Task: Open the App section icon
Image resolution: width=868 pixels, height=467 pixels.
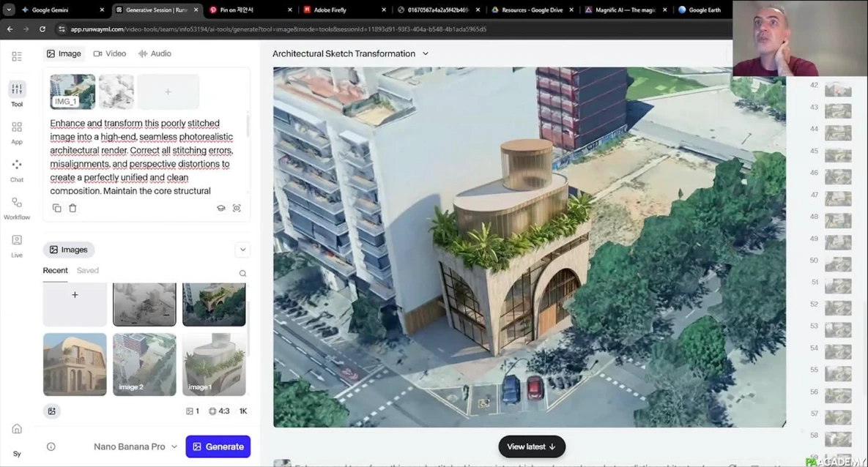Action: [x=17, y=128]
